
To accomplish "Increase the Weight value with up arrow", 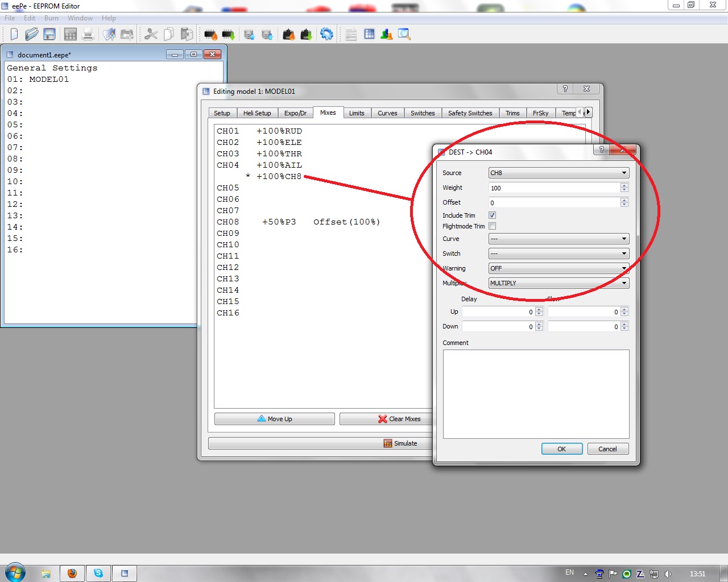I will point(624,185).
